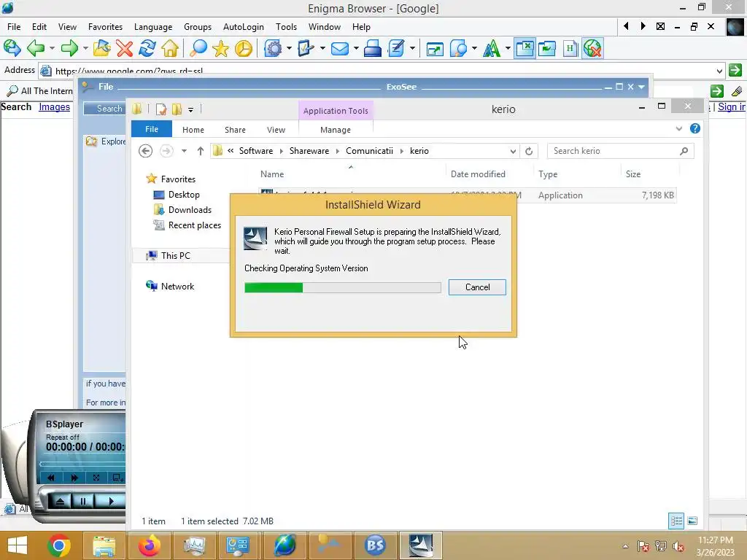Open Forward button dropdown arrow in Enigma toolbar
The image size is (747, 560).
pos(85,48)
